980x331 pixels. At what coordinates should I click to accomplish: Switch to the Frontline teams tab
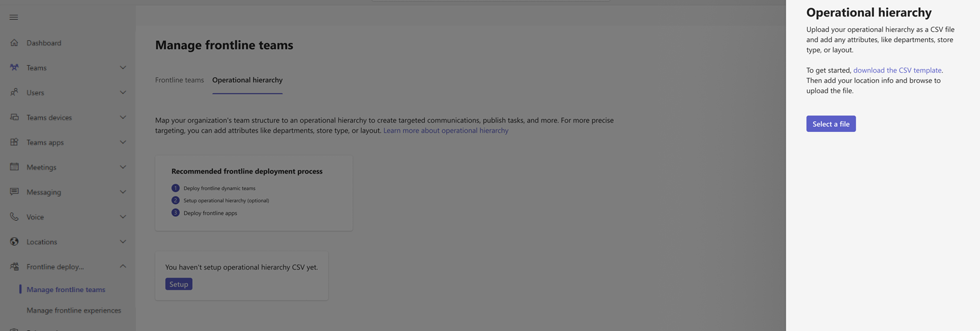pyautogui.click(x=179, y=80)
